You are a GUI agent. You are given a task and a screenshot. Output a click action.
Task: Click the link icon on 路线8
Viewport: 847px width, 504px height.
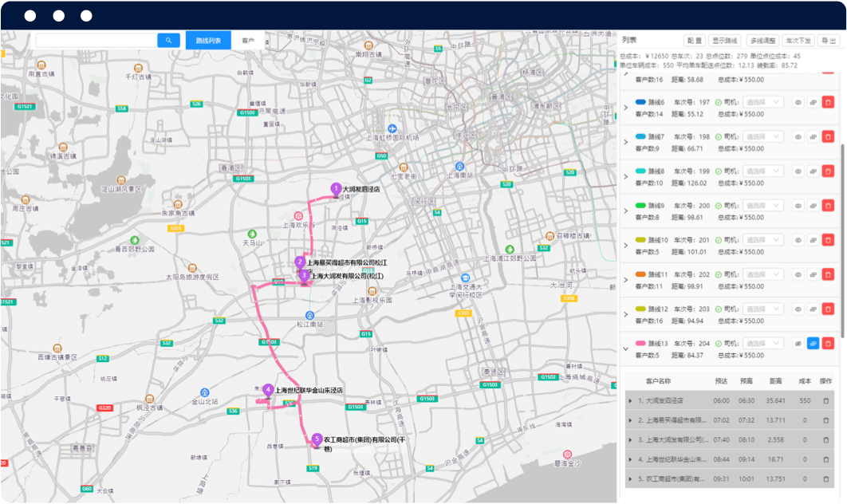click(813, 171)
